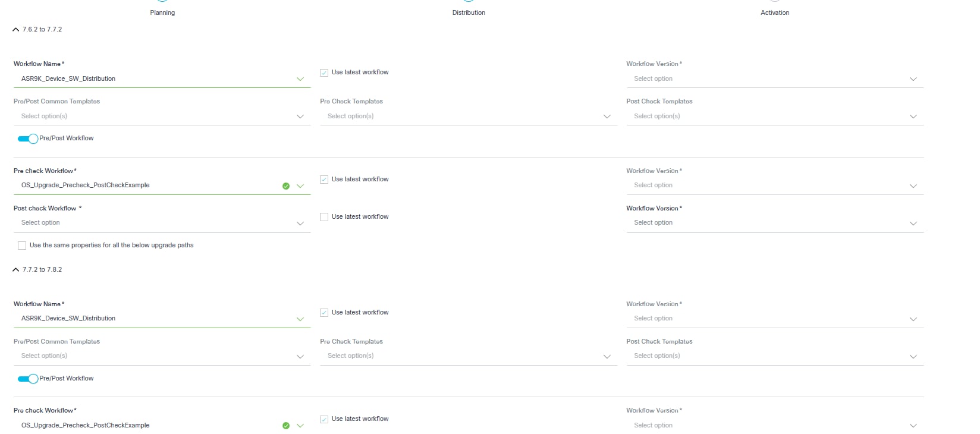980x434 pixels.
Task: Click chevron in Pre/Post Common Templates under 7.6.2 to 7.7.2
Action: point(300,117)
